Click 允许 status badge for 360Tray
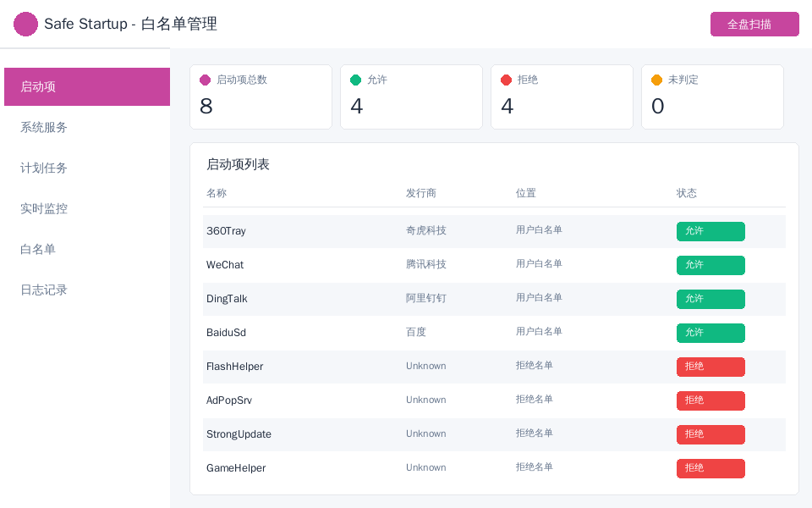This screenshot has height=508, width=812. (710, 231)
